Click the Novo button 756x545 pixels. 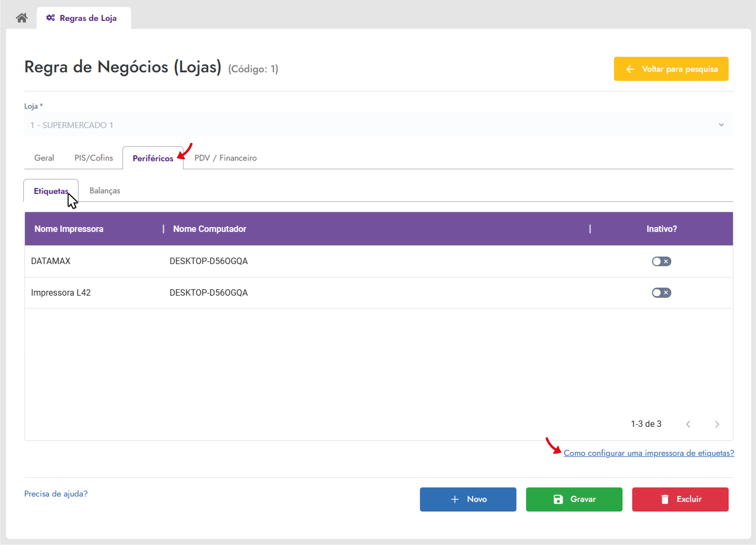click(468, 499)
